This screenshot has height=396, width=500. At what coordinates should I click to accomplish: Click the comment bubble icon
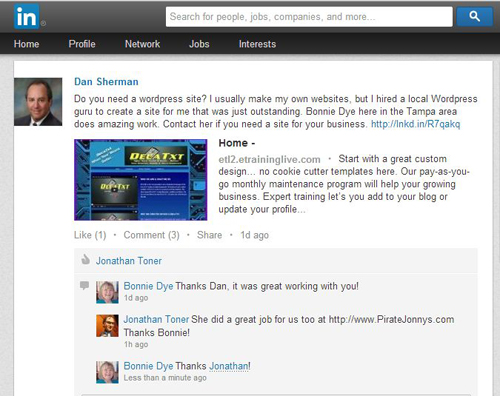pyautogui.click(x=84, y=285)
